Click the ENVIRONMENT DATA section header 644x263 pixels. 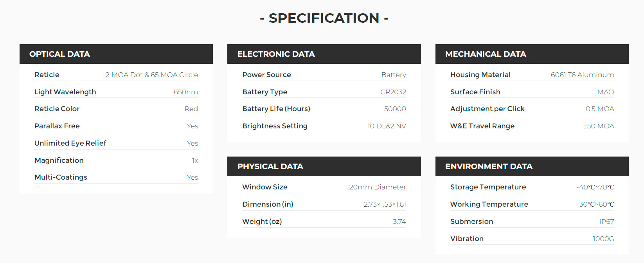tap(489, 166)
